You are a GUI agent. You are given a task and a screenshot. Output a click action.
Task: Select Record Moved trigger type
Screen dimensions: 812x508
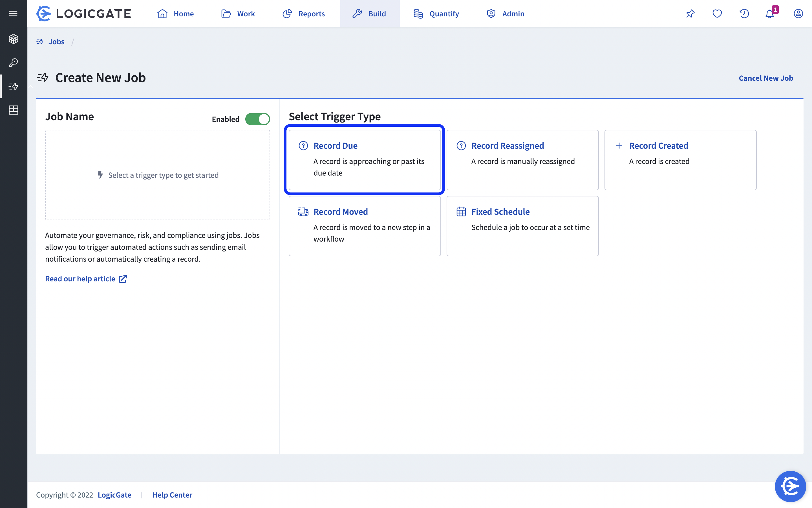point(365,226)
